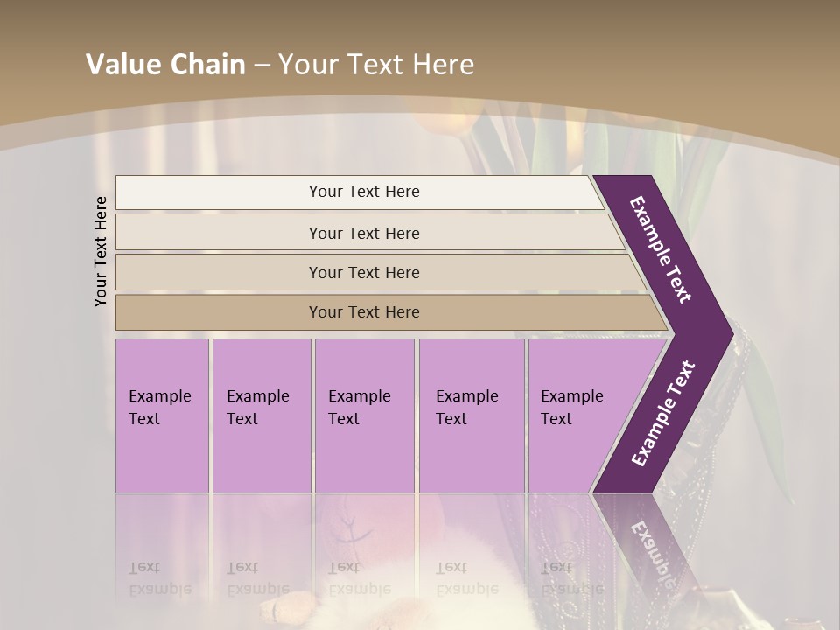Screen dimensions: 840x630
Task: Select the vertical rotated "Your Text Here" label
Action: point(101,251)
